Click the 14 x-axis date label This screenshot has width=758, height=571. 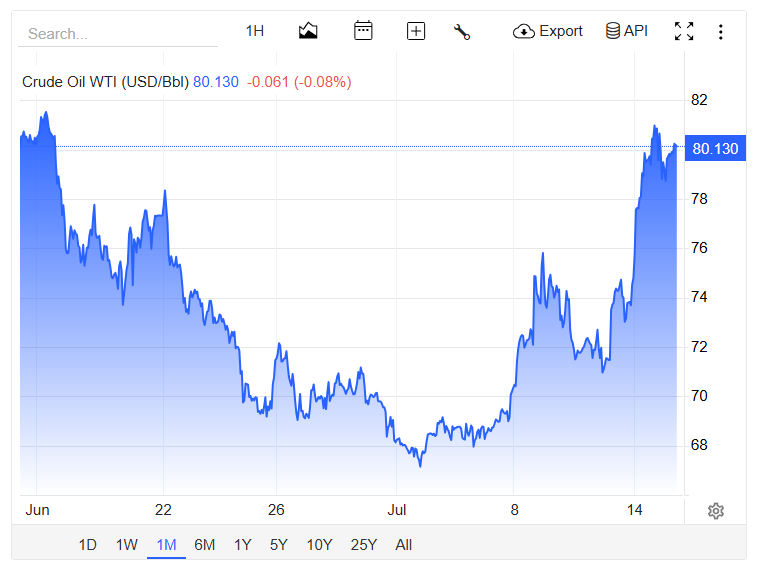click(634, 510)
